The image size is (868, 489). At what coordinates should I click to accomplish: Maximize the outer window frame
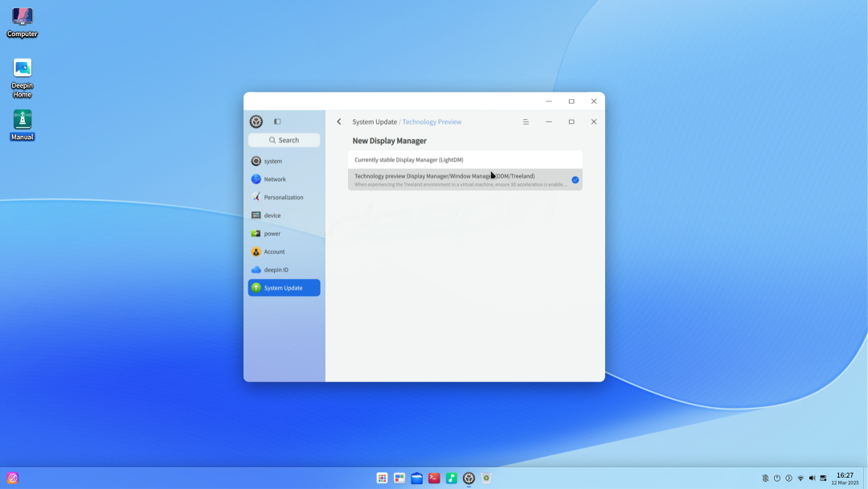click(571, 101)
